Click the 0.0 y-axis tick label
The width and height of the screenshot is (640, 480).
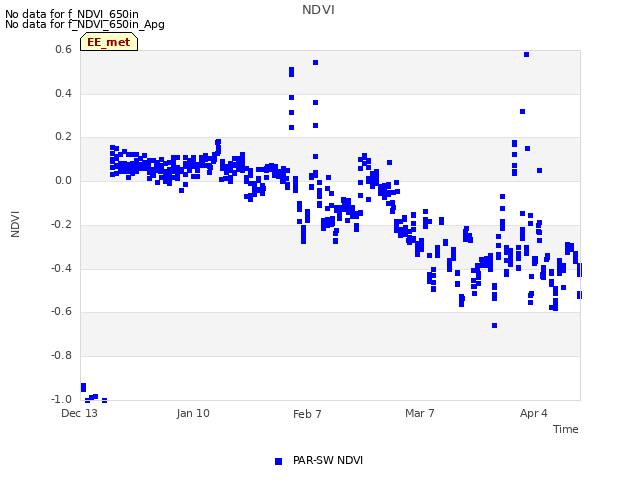(63, 180)
